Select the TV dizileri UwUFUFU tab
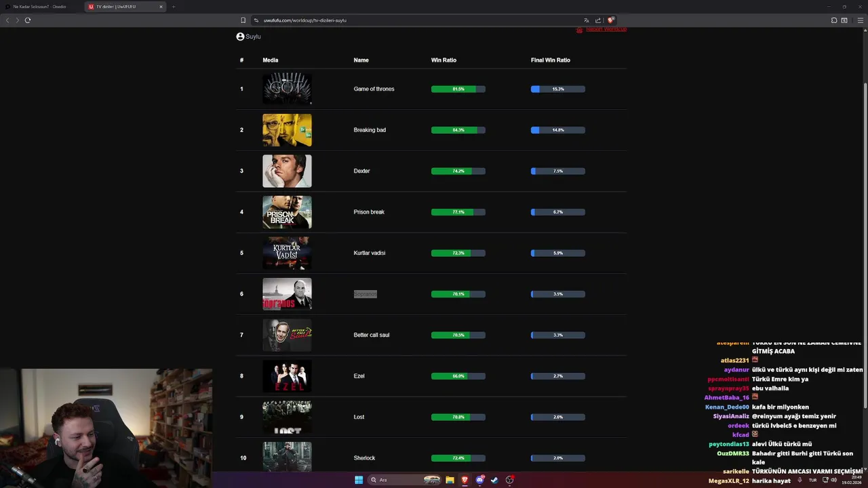This screenshot has width=868, height=488. click(x=126, y=7)
